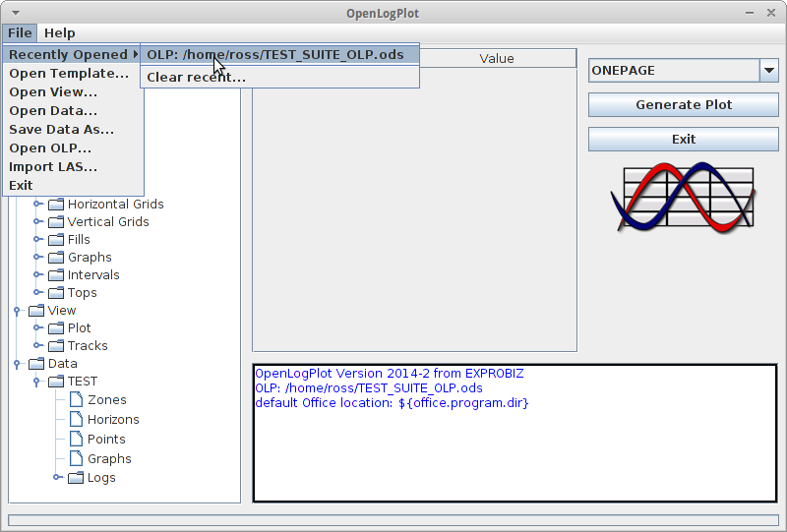
Task: Click the Intervals folder icon
Action: 56,274
